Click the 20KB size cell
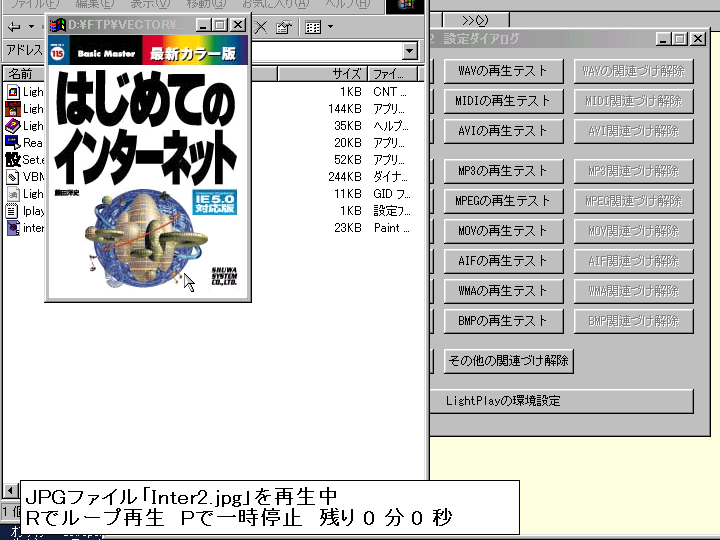 [348, 143]
